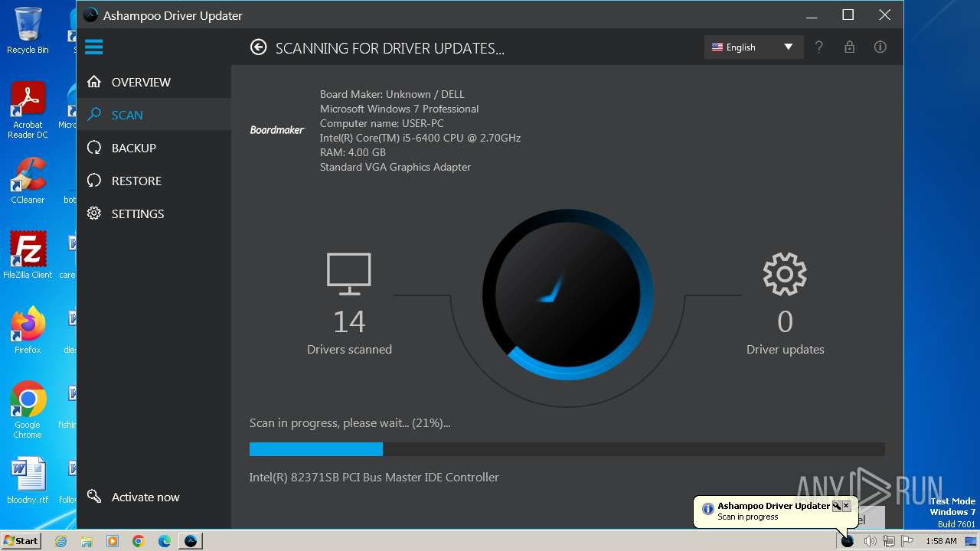Open FileZilla Client desktop shortcut
The image size is (980, 551).
tap(28, 255)
